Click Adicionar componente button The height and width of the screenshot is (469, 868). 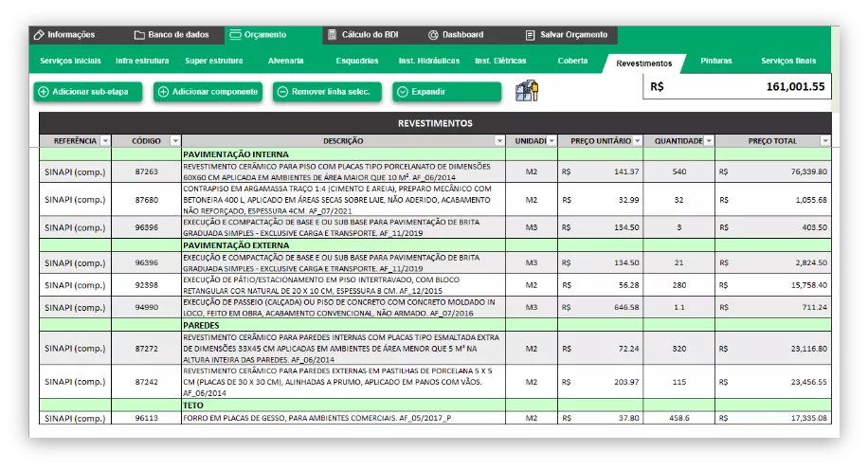(x=208, y=92)
